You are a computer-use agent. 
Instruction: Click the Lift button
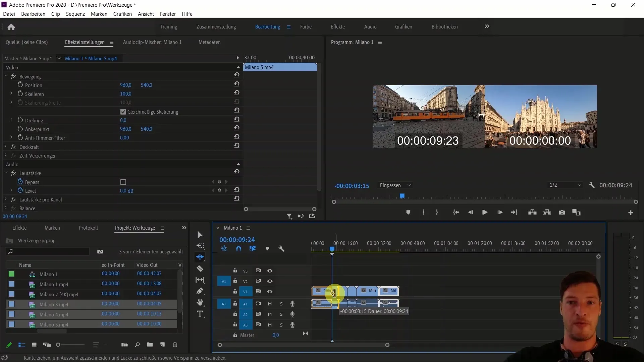pyautogui.click(x=532, y=212)
